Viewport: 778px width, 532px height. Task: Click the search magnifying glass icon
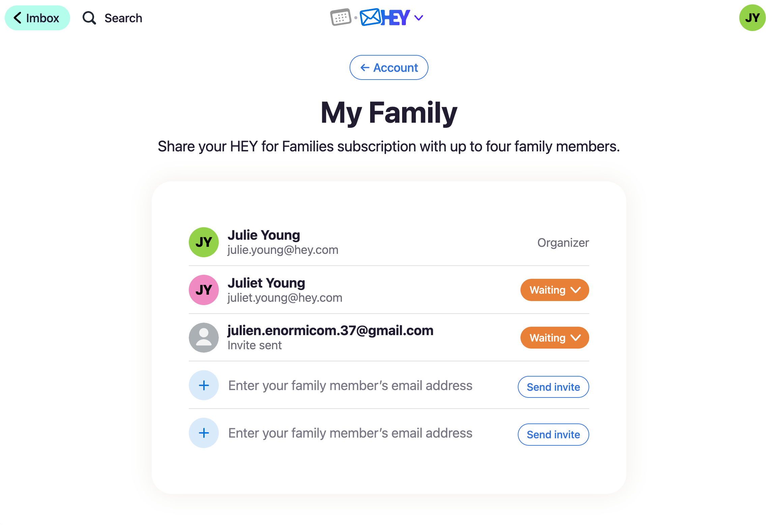(x=89, y=18)
